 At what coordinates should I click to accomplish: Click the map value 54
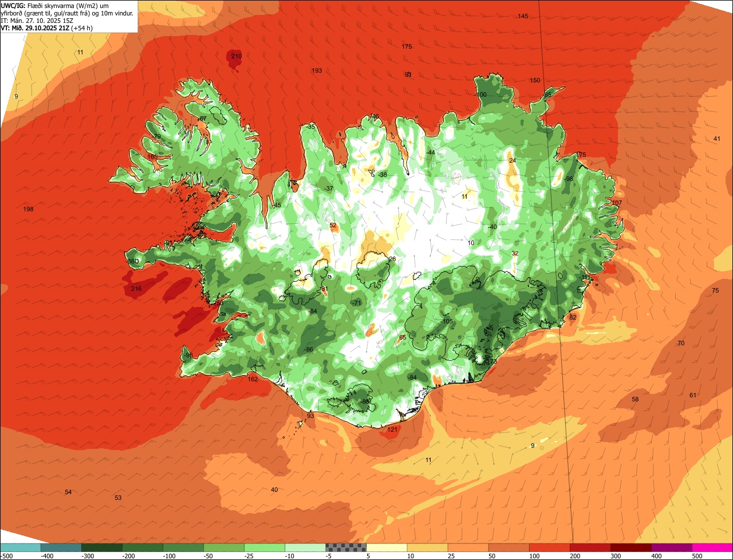pyautogui.click(x=68, y=492)
